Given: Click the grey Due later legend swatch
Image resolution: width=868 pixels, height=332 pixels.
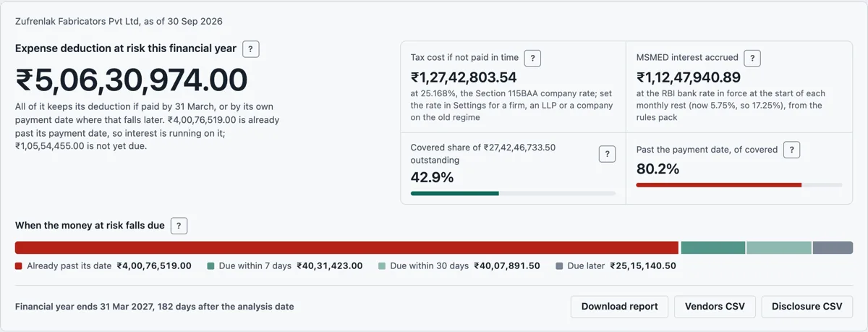Looking at the screenshot, I should point(559,266).
